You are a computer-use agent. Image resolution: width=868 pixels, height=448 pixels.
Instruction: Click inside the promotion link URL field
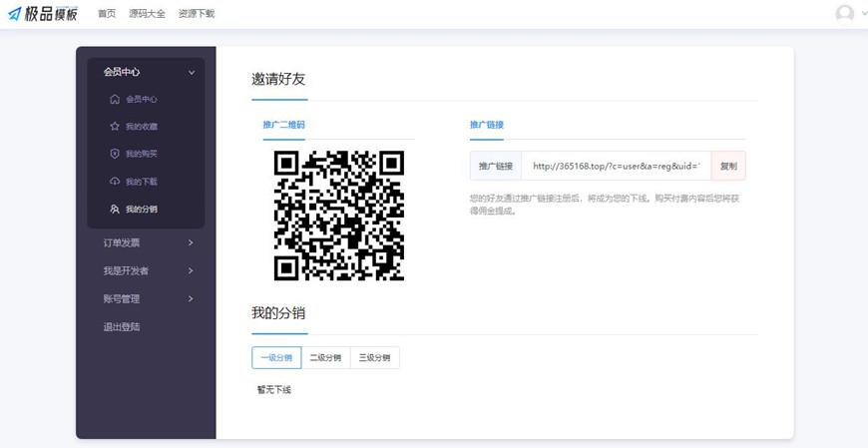pos(617,166)
